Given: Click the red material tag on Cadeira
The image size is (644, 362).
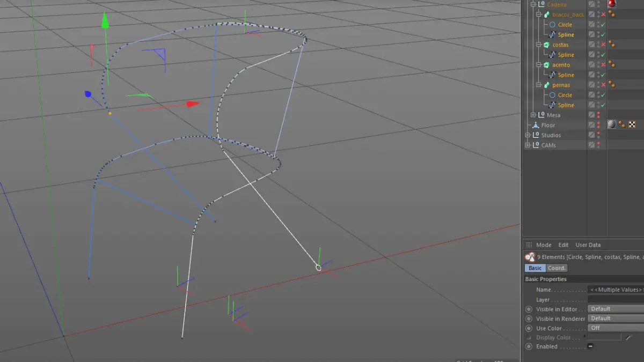Looking at the screenshot, I should coord(611,4).
